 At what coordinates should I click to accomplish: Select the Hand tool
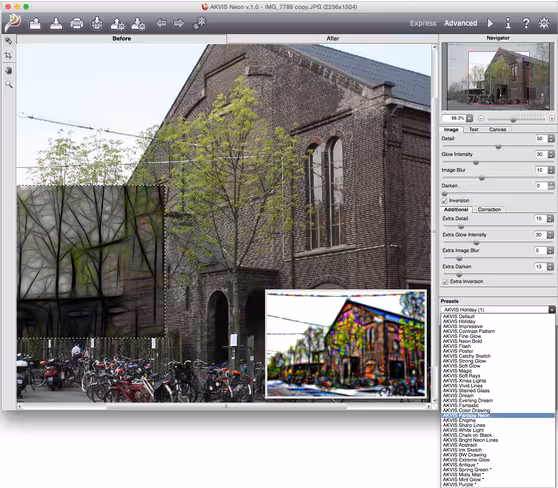[9, 70]
